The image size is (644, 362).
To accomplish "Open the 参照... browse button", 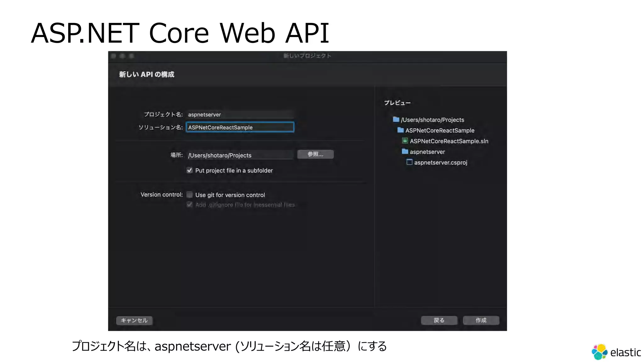I will pyautogui.click(x=315, y=154).
